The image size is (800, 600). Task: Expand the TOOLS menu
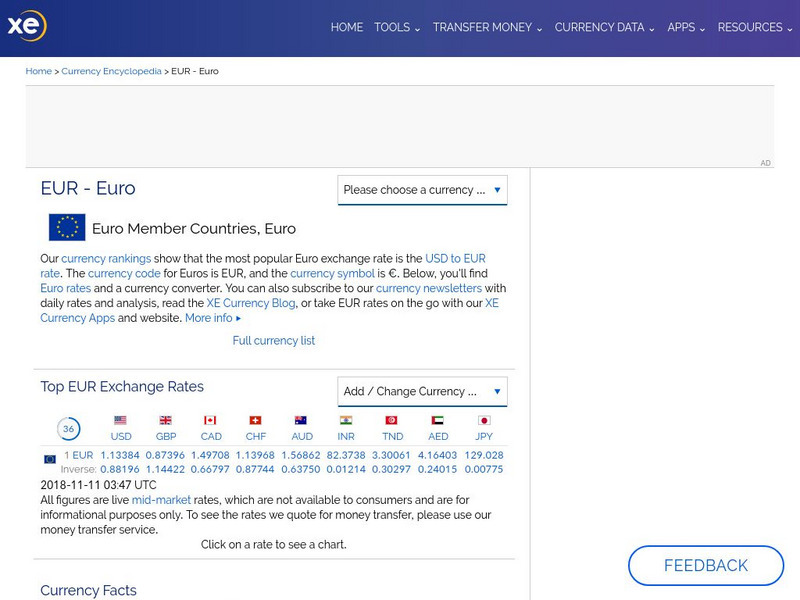point(397,27)
